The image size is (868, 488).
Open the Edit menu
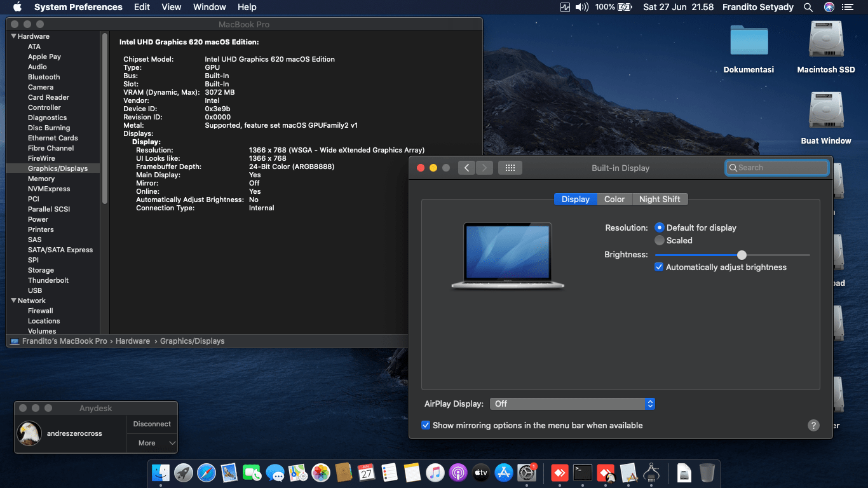click(142, 7)
